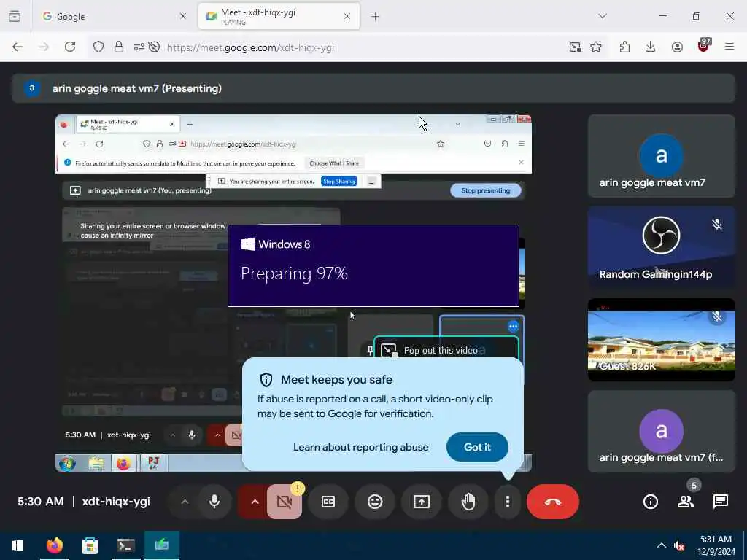Image resolution: width=747 pixels, height=560 pixels.
Task: Open list all tabs dropdown
Action: click(x=603, y=16)
